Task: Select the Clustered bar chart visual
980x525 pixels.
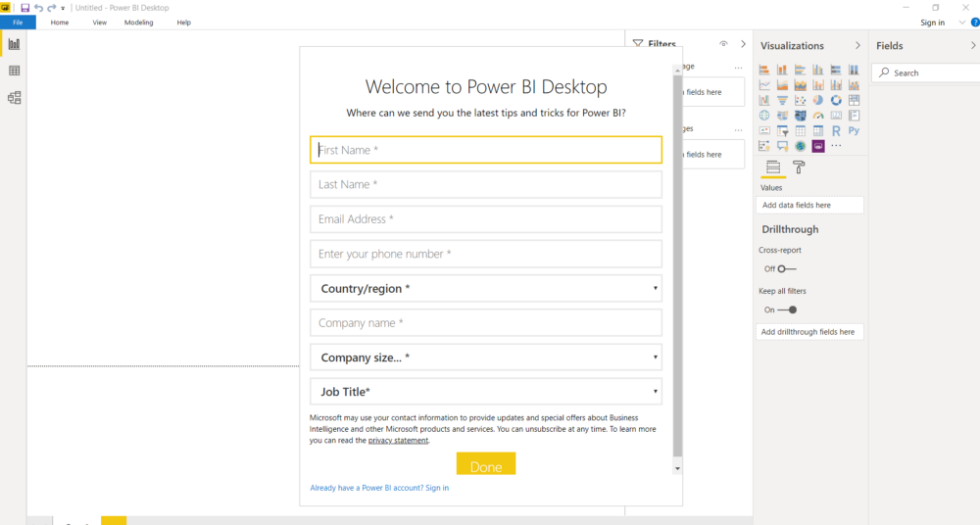Action: (800, 70)
